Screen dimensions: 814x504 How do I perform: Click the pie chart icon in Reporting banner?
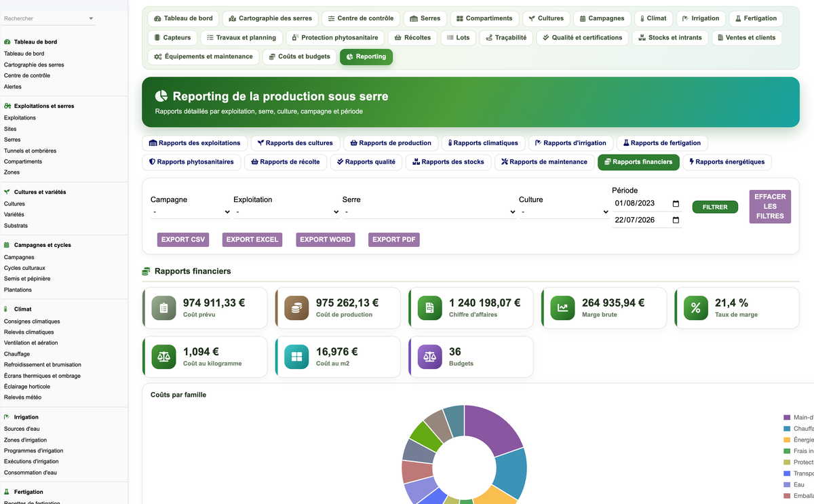pyautogui.click(x=161, y=96)
